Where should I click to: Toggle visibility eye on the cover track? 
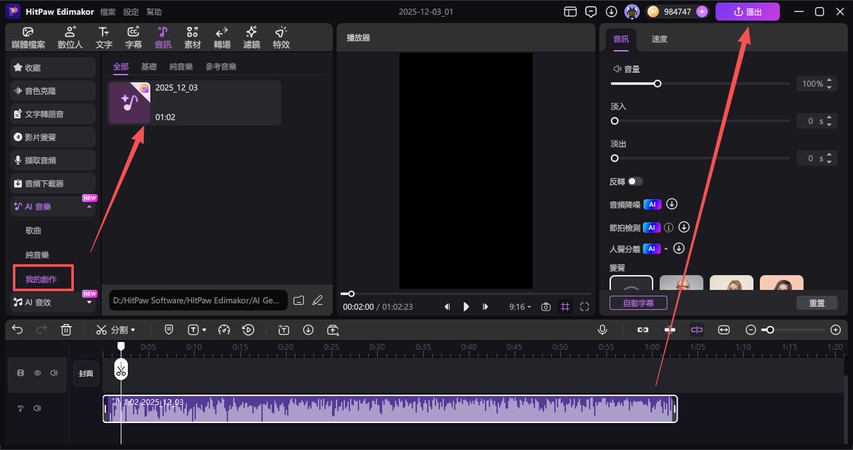click(38, 373)
